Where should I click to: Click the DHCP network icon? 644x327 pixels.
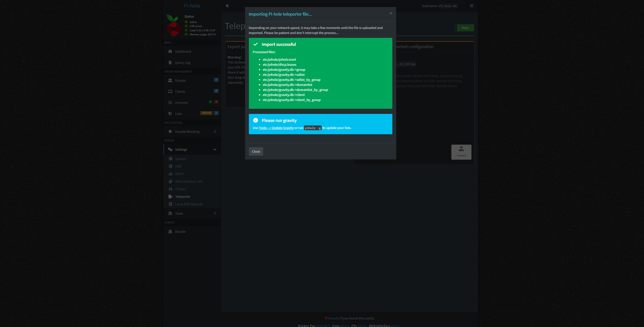171,174
